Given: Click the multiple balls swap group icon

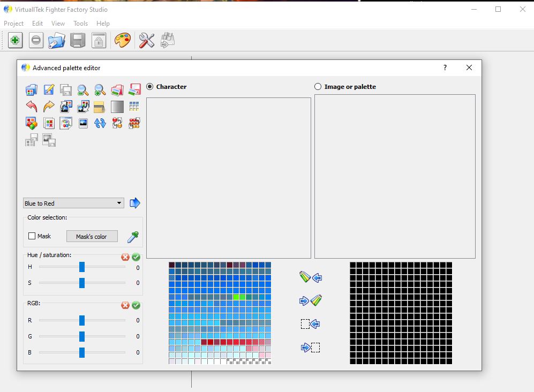Looking at the screenshot, I should (x=134, y=123).
